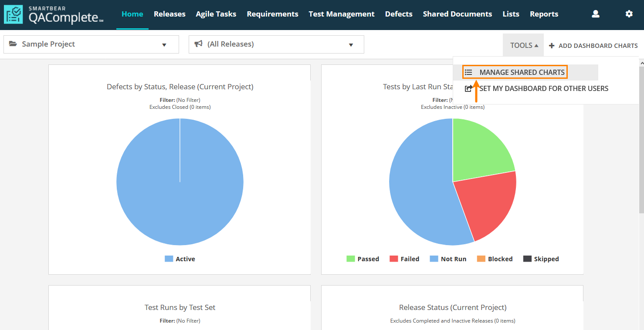Choose Set My Dashboard For Other Users
This screenshot has height=330, width=644.
click(x=543, y=88)
